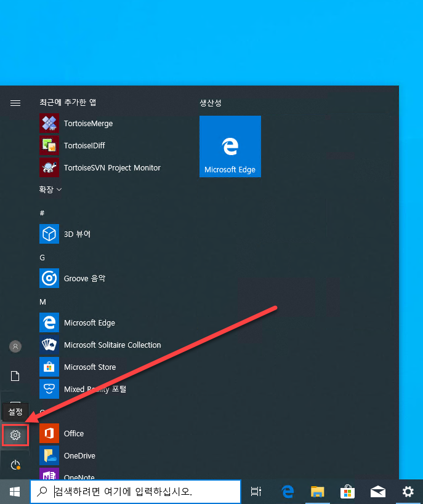Click the power icon in Start sidebar
This screenshot has width=423, height=504.
(x=15, y=465)
